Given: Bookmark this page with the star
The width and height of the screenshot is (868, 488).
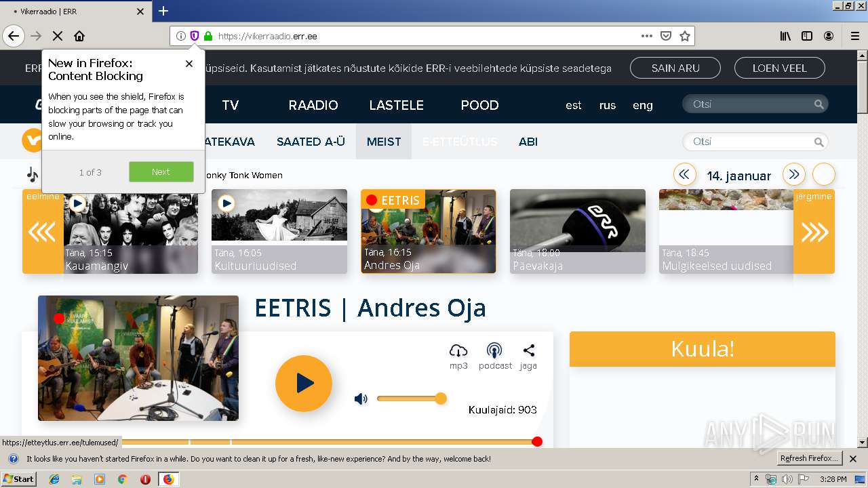Looking at the screenshot, I should (x=685, y=36).
